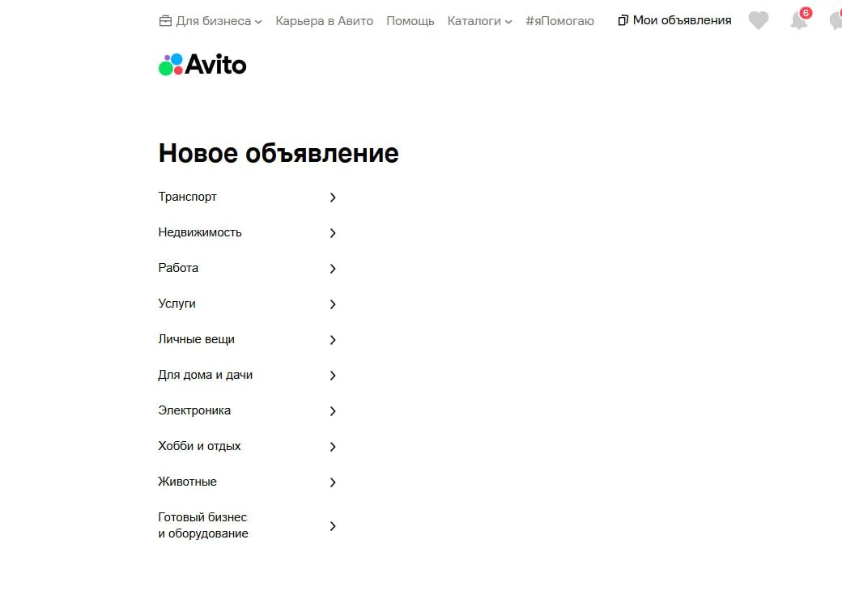The height and width of the screenshot is (616, 842).
Task: Click the briefcase icon by Для бизнеса
Action: (x=165, y=21)
